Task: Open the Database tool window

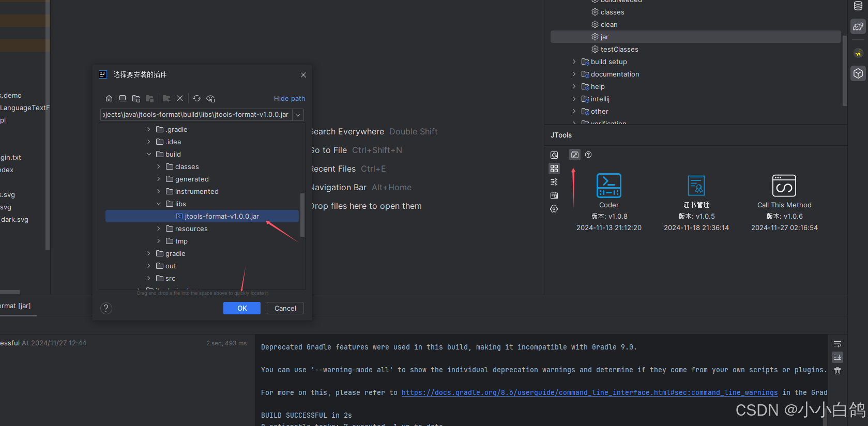Action: point(858,6)
